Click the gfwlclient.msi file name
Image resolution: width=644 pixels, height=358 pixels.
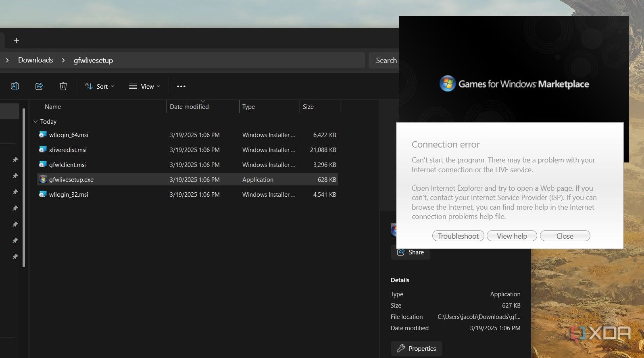[67, 165]
